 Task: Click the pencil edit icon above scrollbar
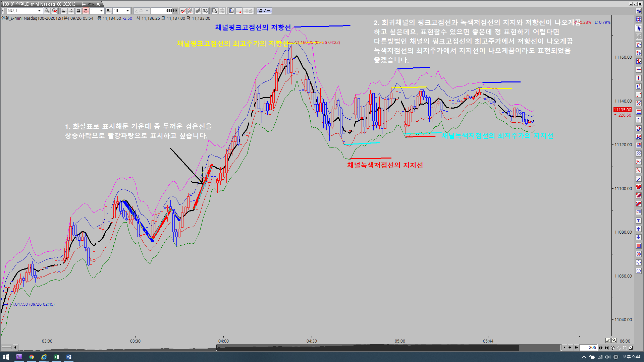(608, 341)
